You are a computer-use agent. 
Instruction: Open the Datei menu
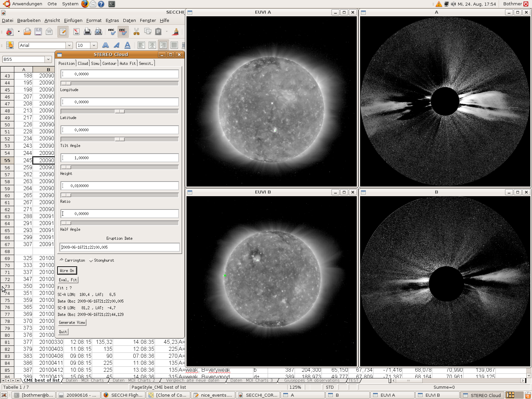coord(8,20)
